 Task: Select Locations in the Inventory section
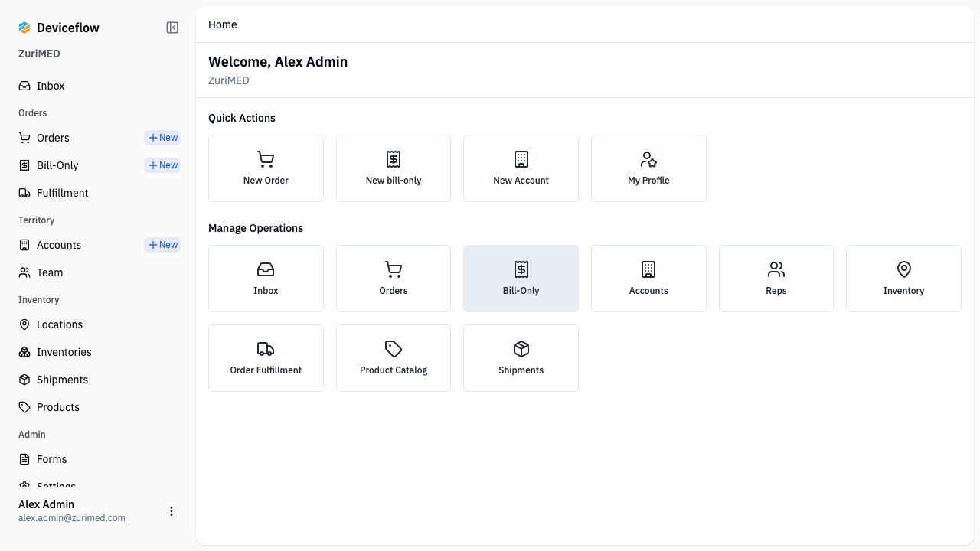(60, 324)
